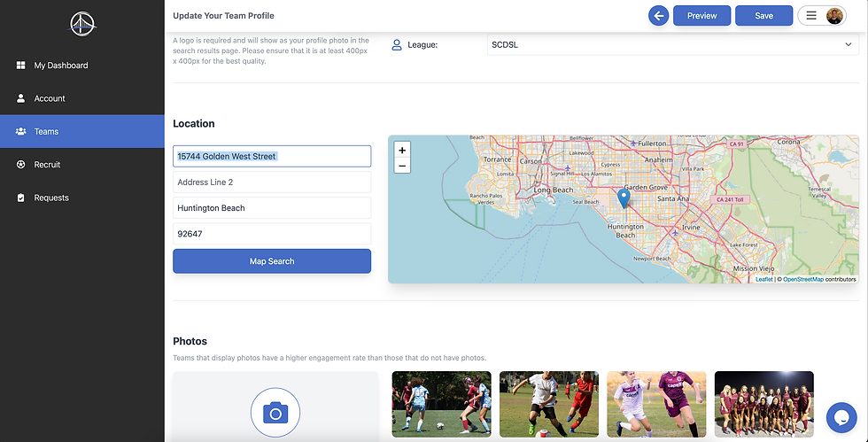This screenshot has width=868, height=442.
Task: Click the Address Line 2 field
Action: pos(272,182)
